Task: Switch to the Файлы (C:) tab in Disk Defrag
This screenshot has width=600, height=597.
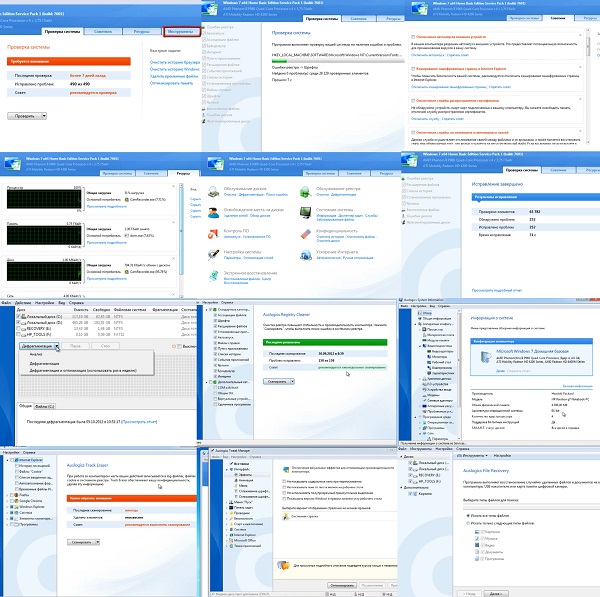Action: click(x=45, y=406)
